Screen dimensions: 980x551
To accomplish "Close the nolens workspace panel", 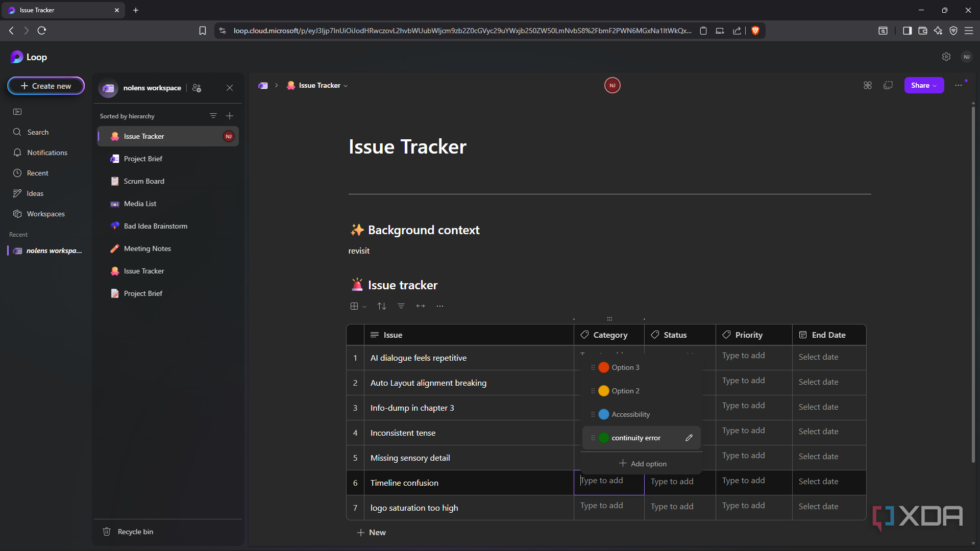I will (230, 88).
